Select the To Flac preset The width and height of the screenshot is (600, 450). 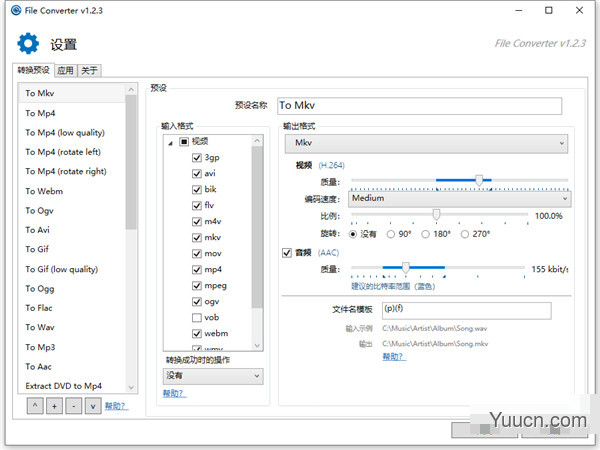[x=72, y=308]
